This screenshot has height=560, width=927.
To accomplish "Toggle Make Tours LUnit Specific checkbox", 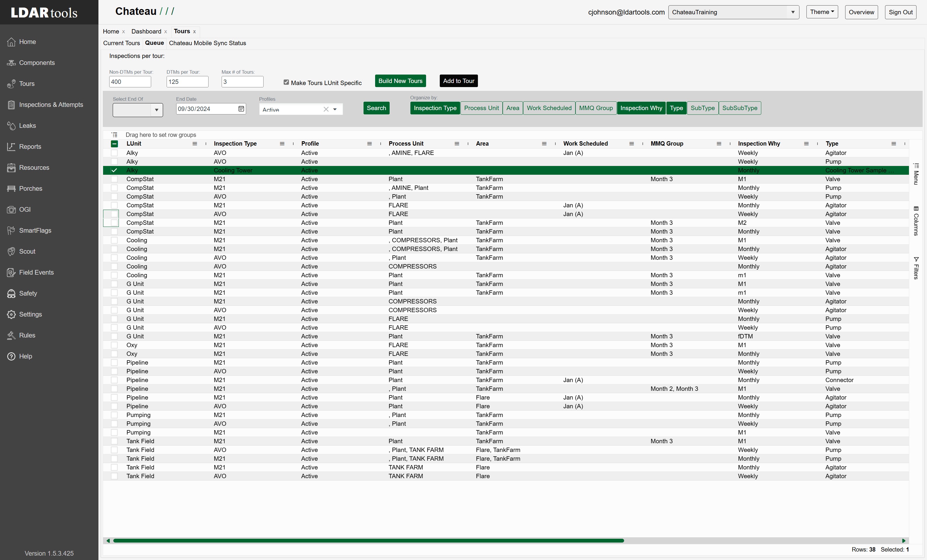I will point(286,82).
